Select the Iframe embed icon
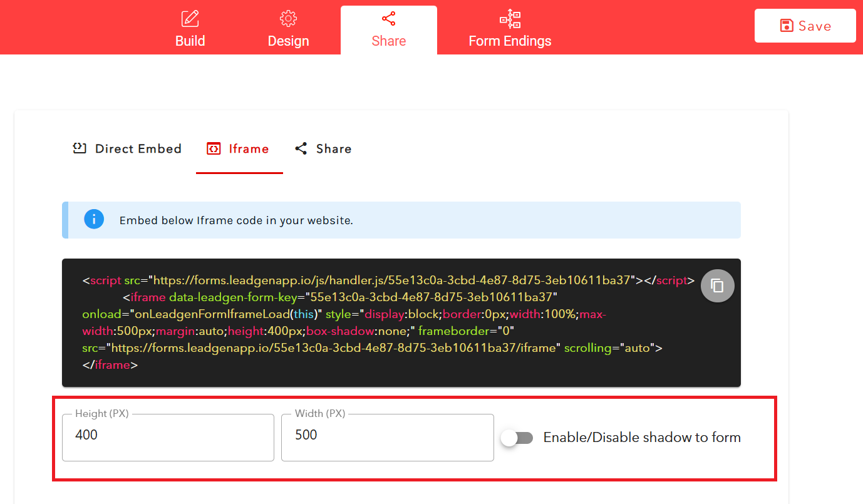The image size is (863, 504). pyautogui.click(x=214, y=148)
